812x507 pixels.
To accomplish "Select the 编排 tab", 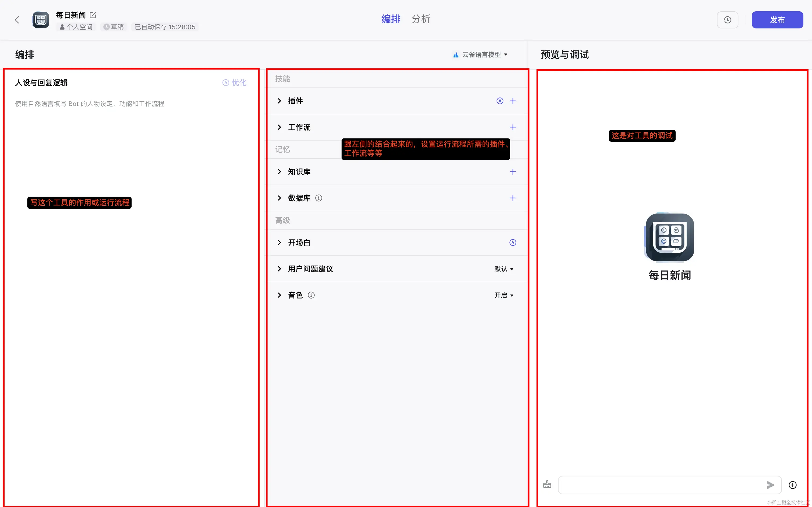I will 391,19.
